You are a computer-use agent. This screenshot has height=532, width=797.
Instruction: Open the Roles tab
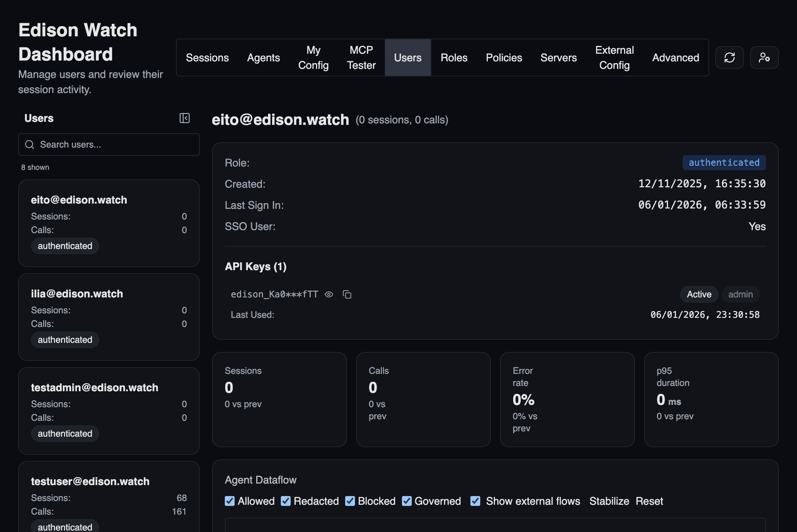pyautogui.click(x=454, y=58)
